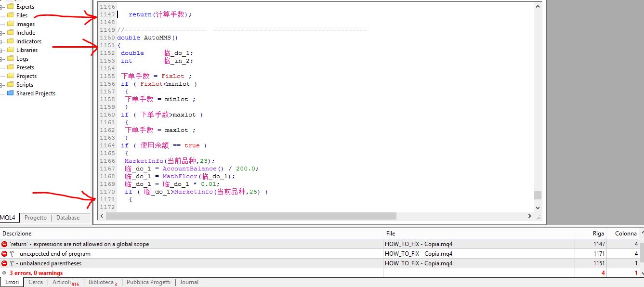
Task: Expand the Indicators folder tree node
Action: [1, 41]
